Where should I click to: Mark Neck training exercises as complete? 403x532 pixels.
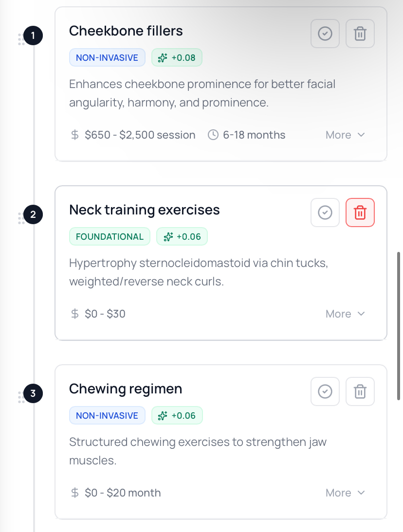[325, 213]
